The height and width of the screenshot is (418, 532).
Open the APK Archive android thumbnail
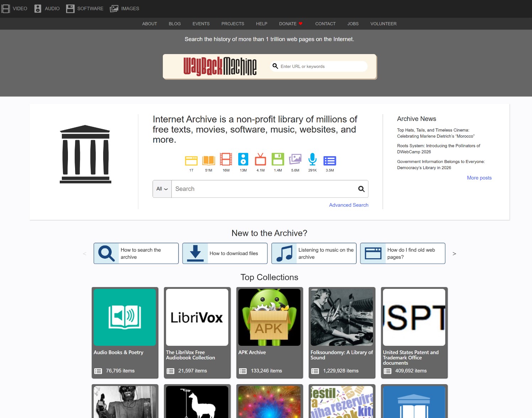[x=270, y=317]
